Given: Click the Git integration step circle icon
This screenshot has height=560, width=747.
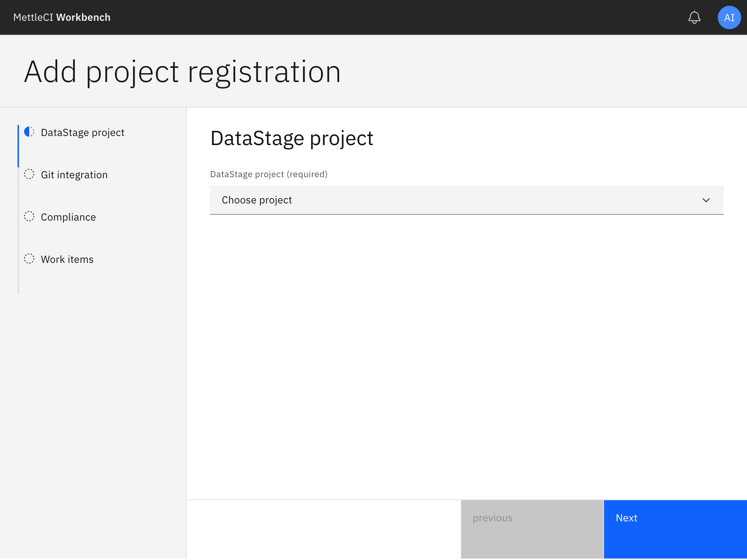Looking at the screenshot, I should [29, 174].
